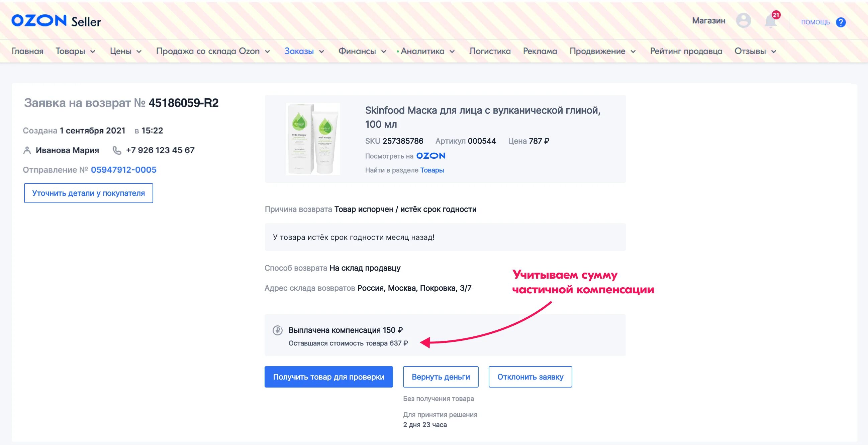Click the ruble compensation icon

point(277,330)
